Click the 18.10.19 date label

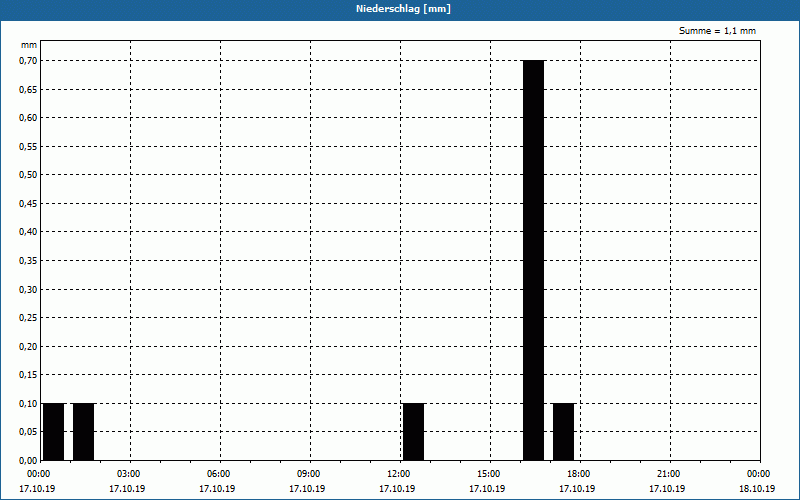coord(757,489)
